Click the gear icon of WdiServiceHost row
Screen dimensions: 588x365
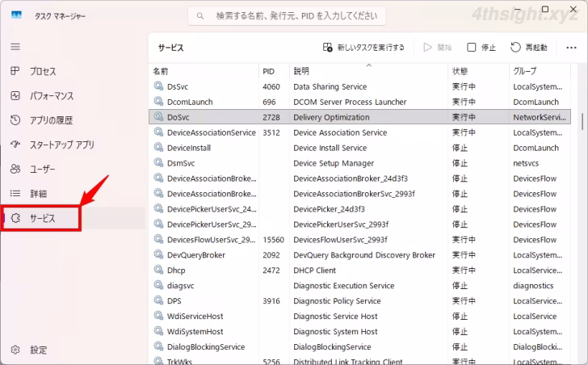coord(158,316)
